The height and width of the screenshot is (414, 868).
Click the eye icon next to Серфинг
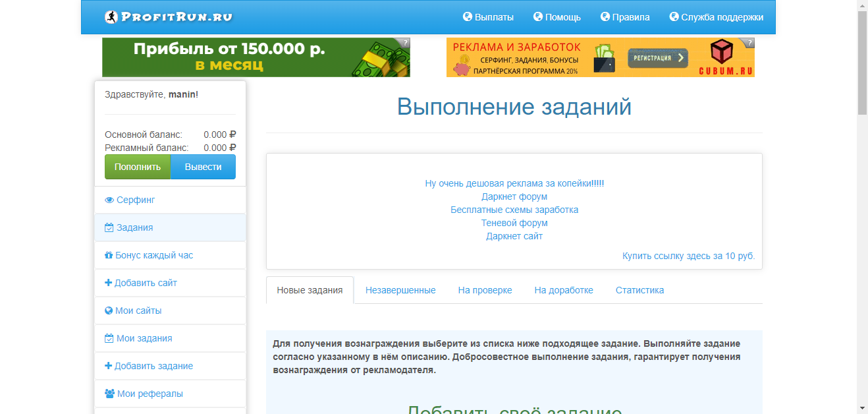coord(109,200)
